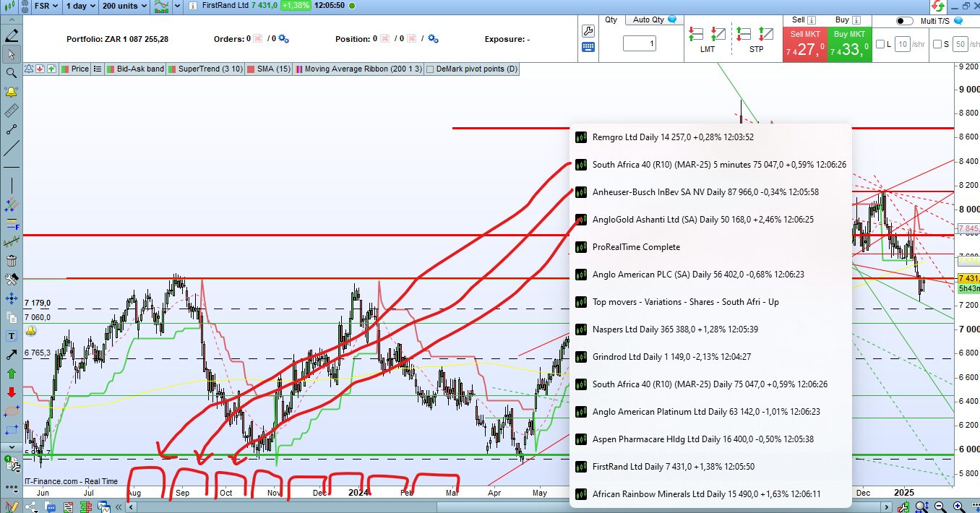
Task: Click the red-green refresh sync icon
Action: click(937, 6)
